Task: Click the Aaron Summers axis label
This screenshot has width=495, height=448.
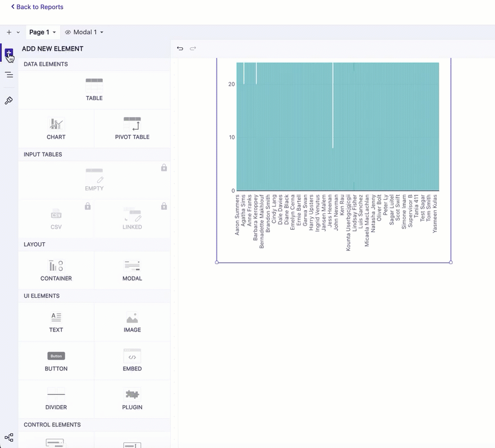Action: (237, 215)
